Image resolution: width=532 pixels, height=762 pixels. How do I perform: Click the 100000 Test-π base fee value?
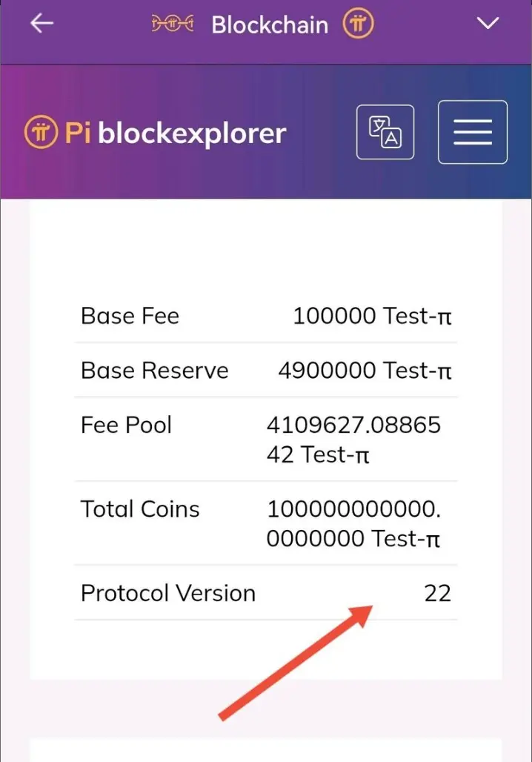[x=372, y=316]
